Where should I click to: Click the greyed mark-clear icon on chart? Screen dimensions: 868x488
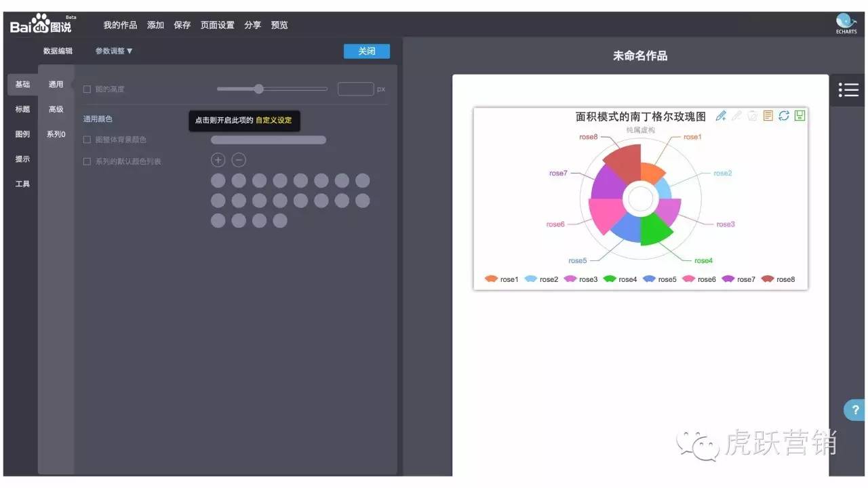click(752, 116)
